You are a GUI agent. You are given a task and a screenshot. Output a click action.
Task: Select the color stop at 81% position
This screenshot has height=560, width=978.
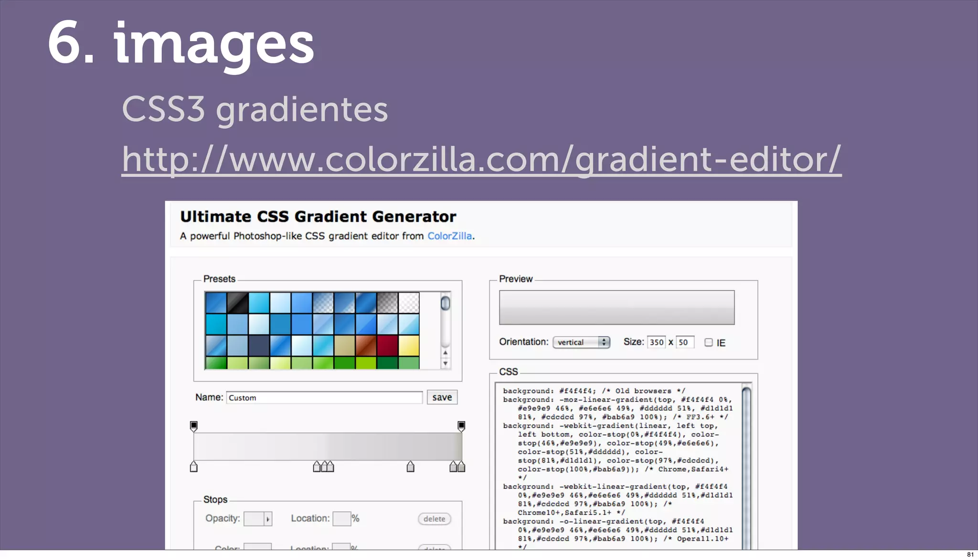pos(410,467)
